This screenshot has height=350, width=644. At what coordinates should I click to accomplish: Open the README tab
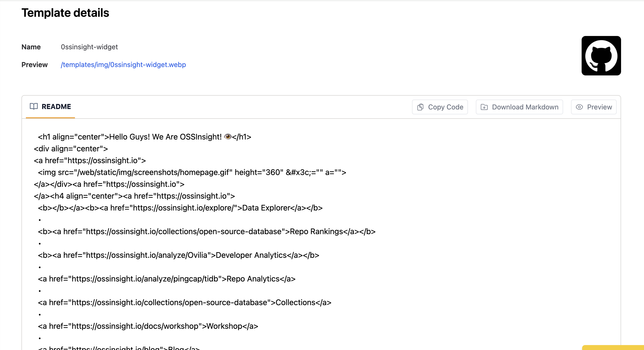(x=50, y=107)
